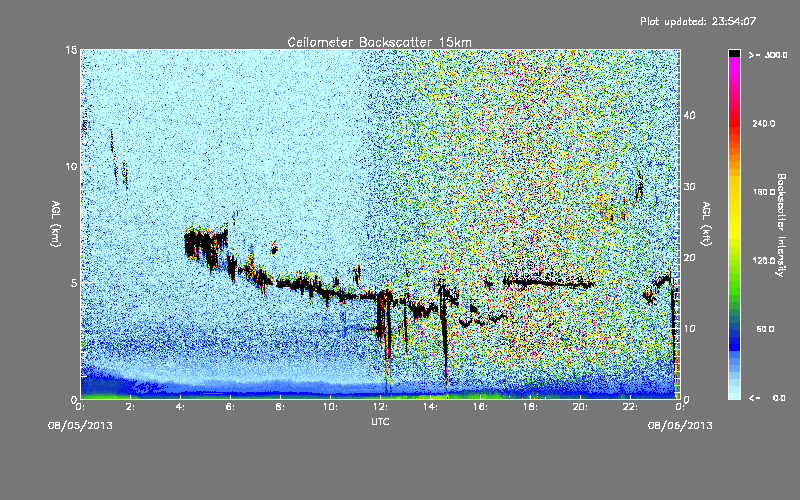Click the 4: hour tick on time axis
Image resolution: width=800 pixels, height=500 pixels.
point(181,407)
